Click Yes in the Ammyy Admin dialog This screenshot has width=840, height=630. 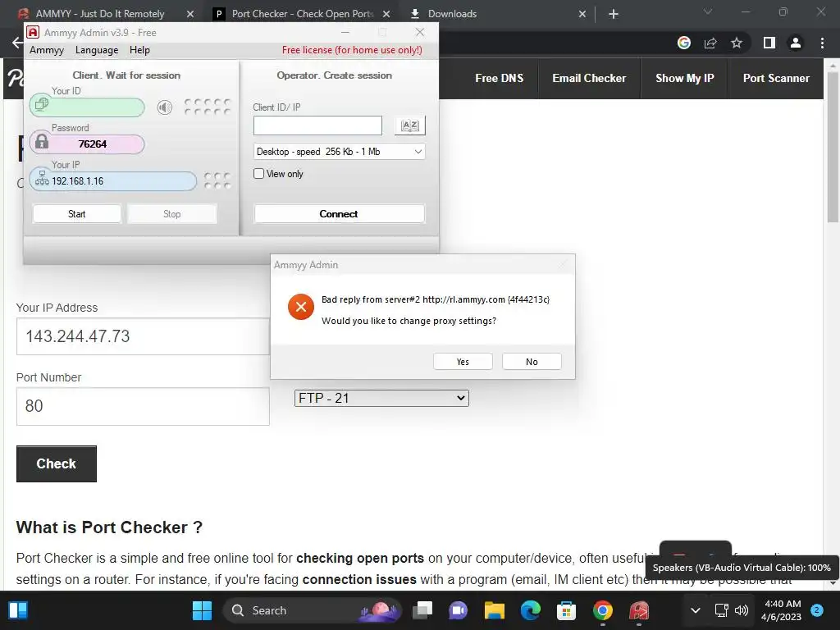463,362
